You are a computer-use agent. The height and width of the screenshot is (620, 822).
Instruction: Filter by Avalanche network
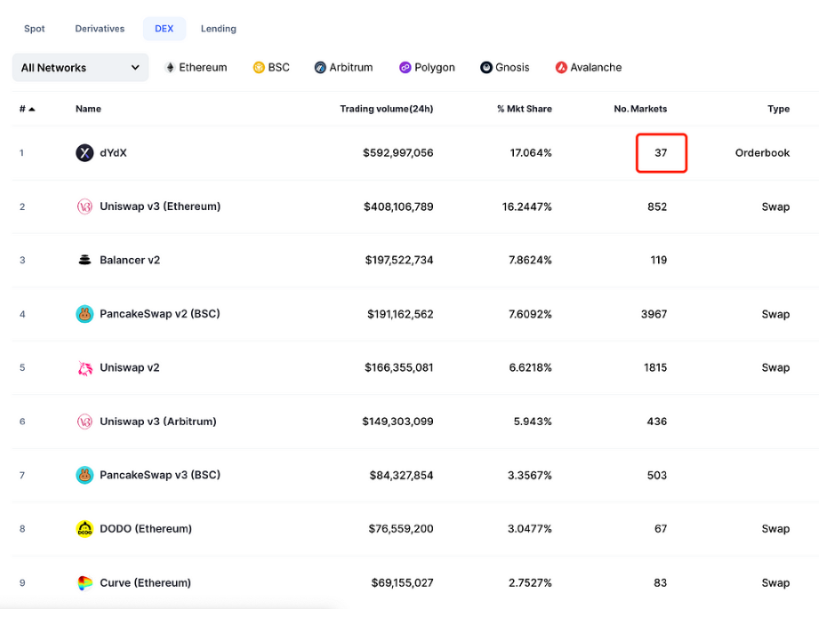[x=589, y=68]
